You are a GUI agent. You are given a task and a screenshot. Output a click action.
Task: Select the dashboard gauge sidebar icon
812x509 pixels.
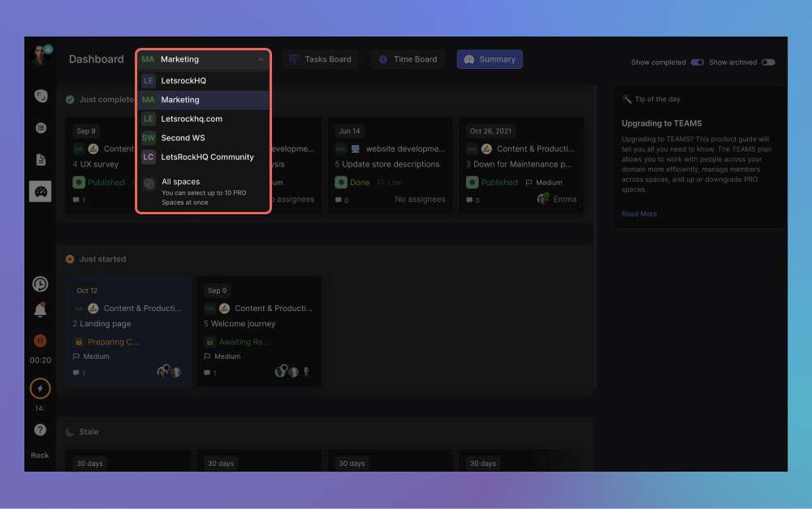point(41,192)
